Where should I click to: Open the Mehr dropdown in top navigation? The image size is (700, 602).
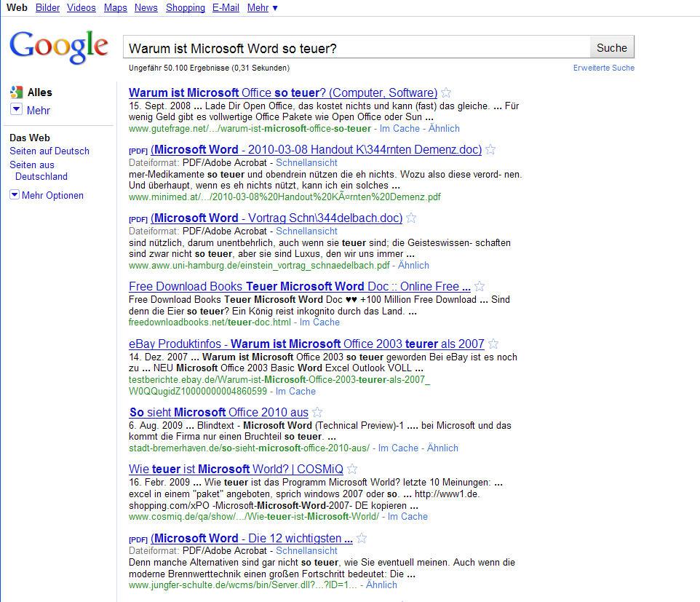262,8
